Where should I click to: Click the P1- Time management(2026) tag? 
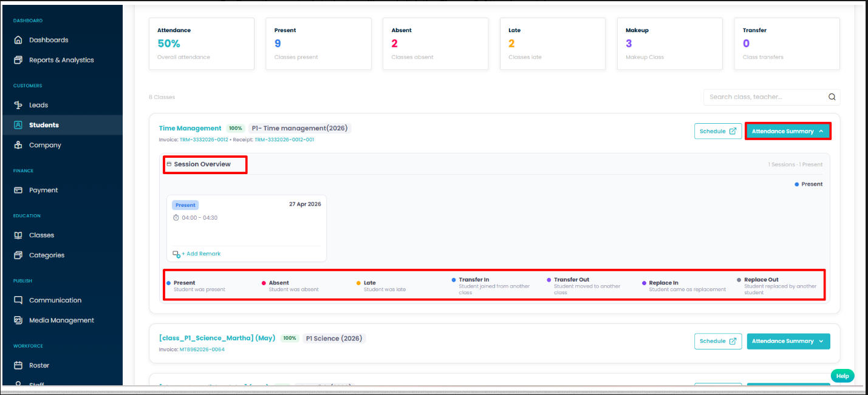click(299, 128)
